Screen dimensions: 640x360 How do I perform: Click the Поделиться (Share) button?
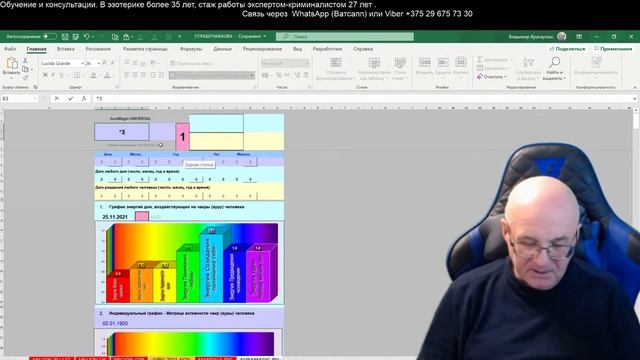click(567, 49)
